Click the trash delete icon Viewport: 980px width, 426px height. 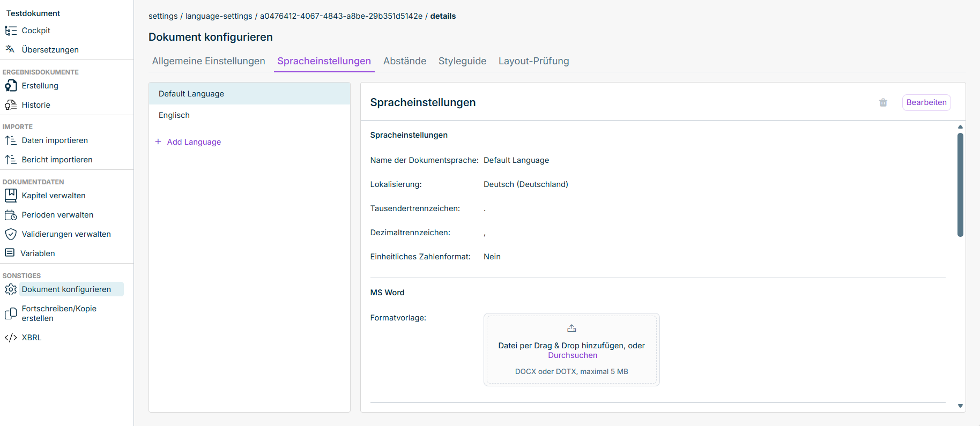883,102
